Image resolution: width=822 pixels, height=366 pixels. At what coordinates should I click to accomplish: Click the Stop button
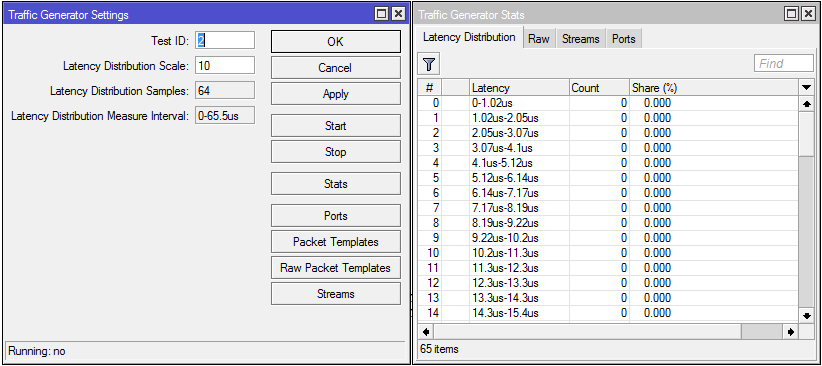tap(336, 152)
